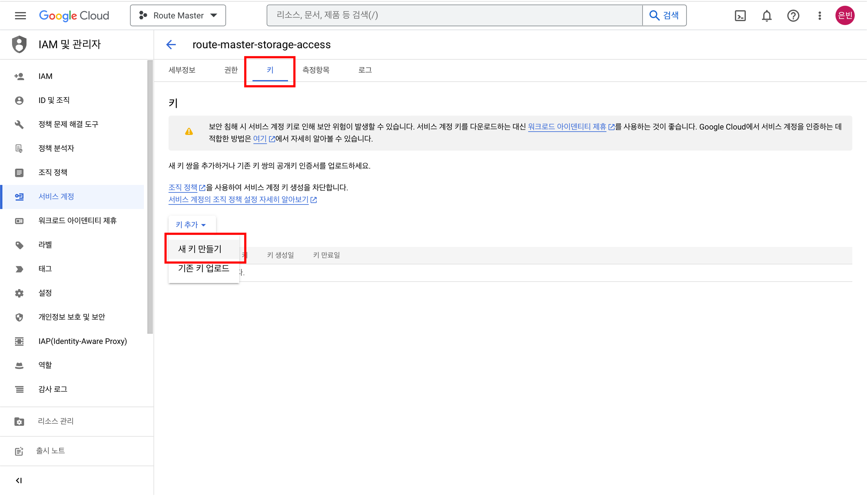Toggle the 키 추가 dropdown button
The width and height of the screenshot is (868, 496).
[x=191, y=225]
